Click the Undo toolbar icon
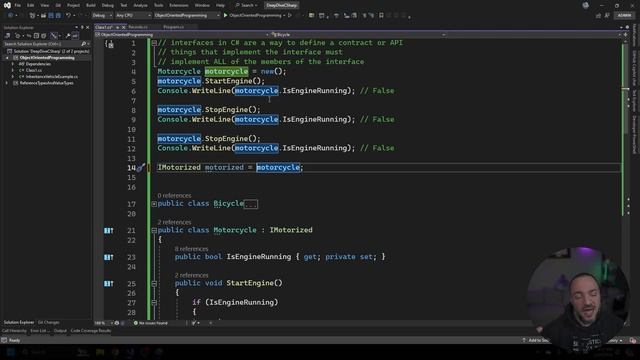640x360 pixels. tap(68, 16)
